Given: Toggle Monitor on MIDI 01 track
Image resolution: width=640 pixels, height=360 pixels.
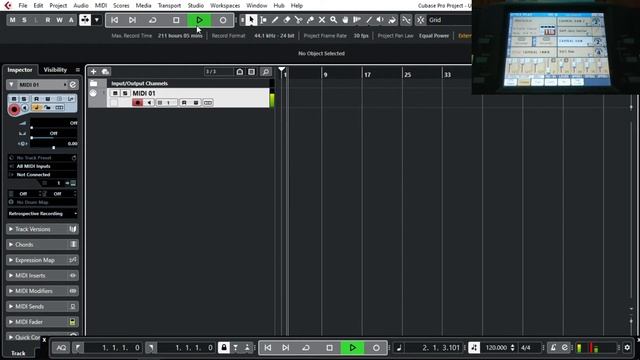Looking at the screenshot, I should [149, 102].
